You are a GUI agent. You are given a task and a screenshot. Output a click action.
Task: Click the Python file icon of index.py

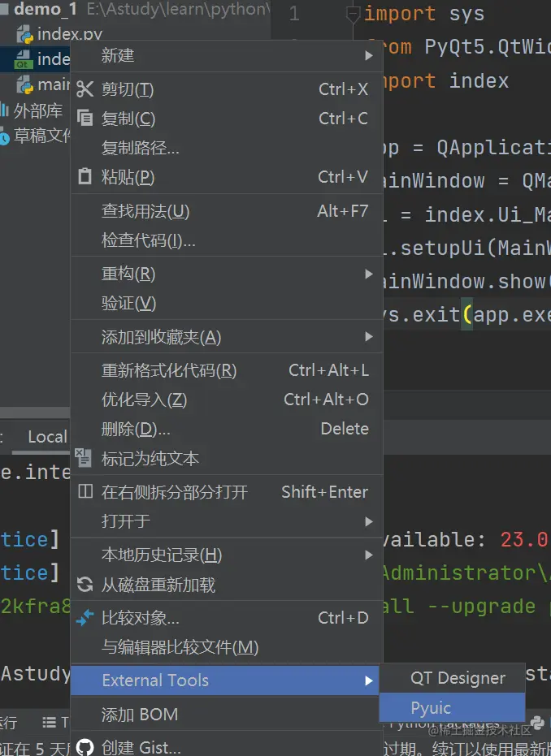pyautogui.click(x=25, y=35)
